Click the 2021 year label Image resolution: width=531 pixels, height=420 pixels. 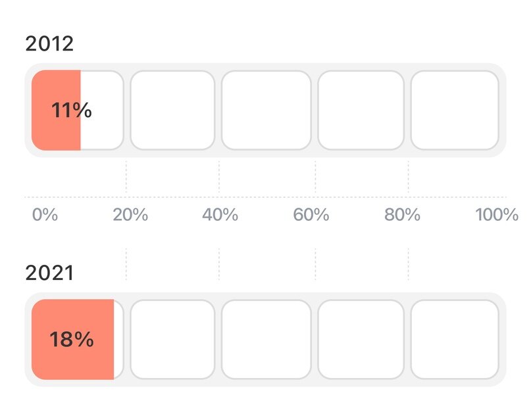[49, 273]
